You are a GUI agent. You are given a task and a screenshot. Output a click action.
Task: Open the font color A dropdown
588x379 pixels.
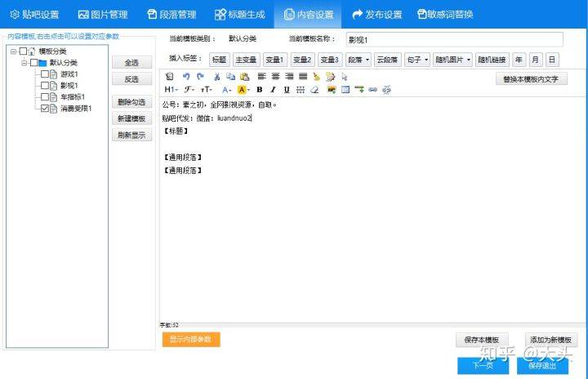point(226,90)
